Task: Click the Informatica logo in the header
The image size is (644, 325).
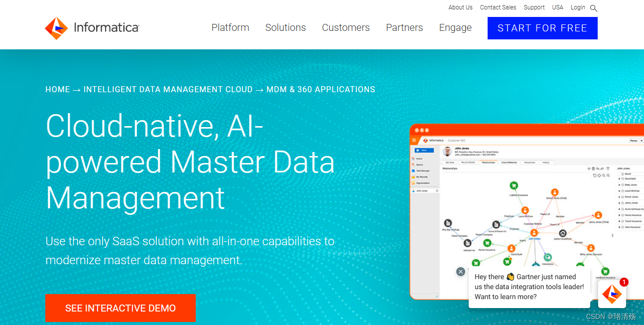Action: 92,28
